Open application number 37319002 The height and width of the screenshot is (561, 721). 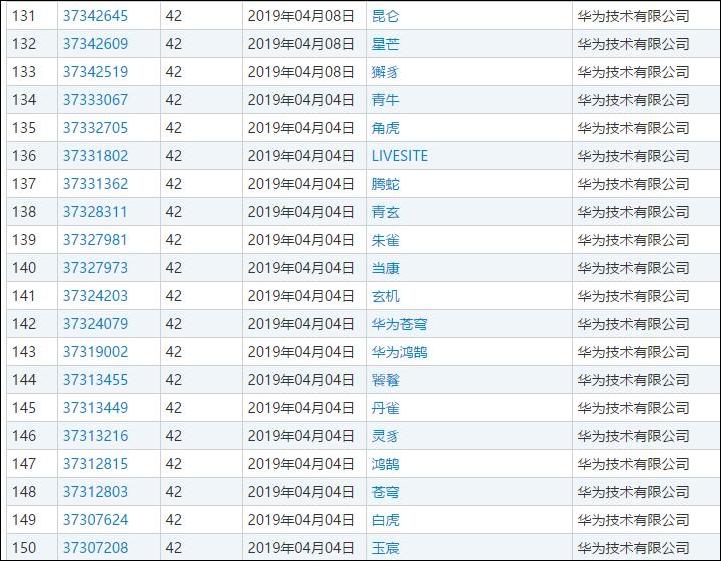95,352
